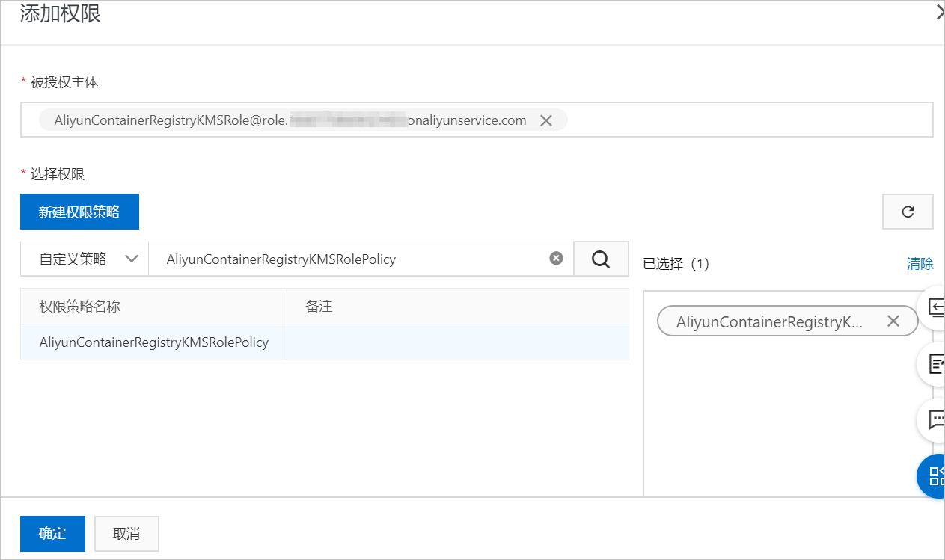Clear the policy search text
This screenshot has width=945, height=560.
pyautogui.click(x=556, y=258)
